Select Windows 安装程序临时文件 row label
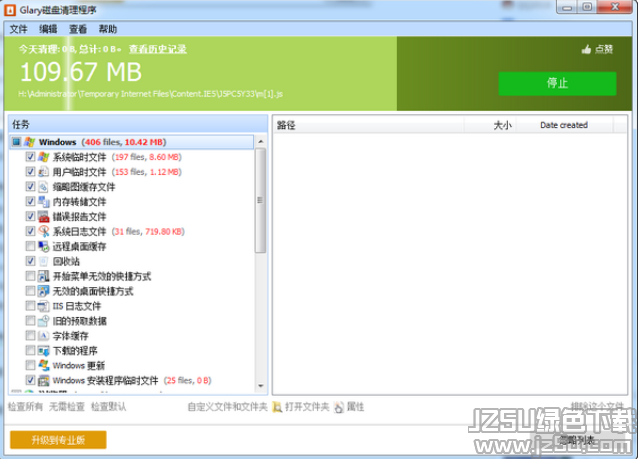Image resolution: width=638 pixels, height=459 pixels. tap(105, 380)
